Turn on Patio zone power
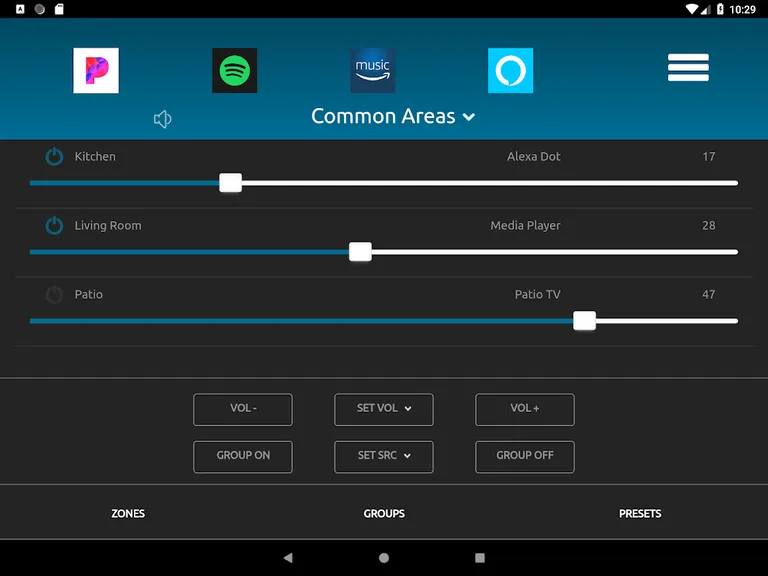Screen dimensions: 768x576 pos(54,295)
